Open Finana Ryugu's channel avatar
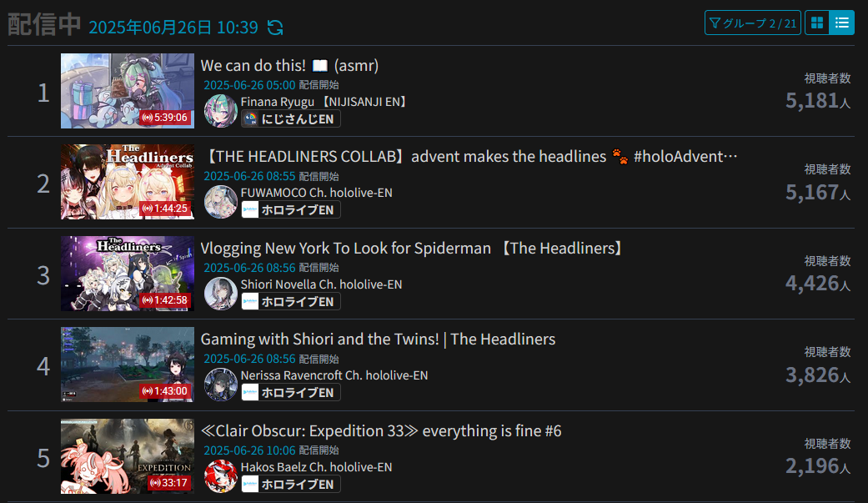Viewport: 868px width, 503px height. point(221,111)
